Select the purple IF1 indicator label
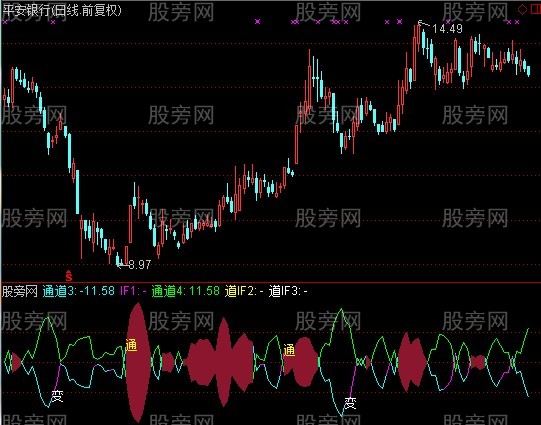The width and height of the screenshot is (541, 425). [x=133, y=291]
